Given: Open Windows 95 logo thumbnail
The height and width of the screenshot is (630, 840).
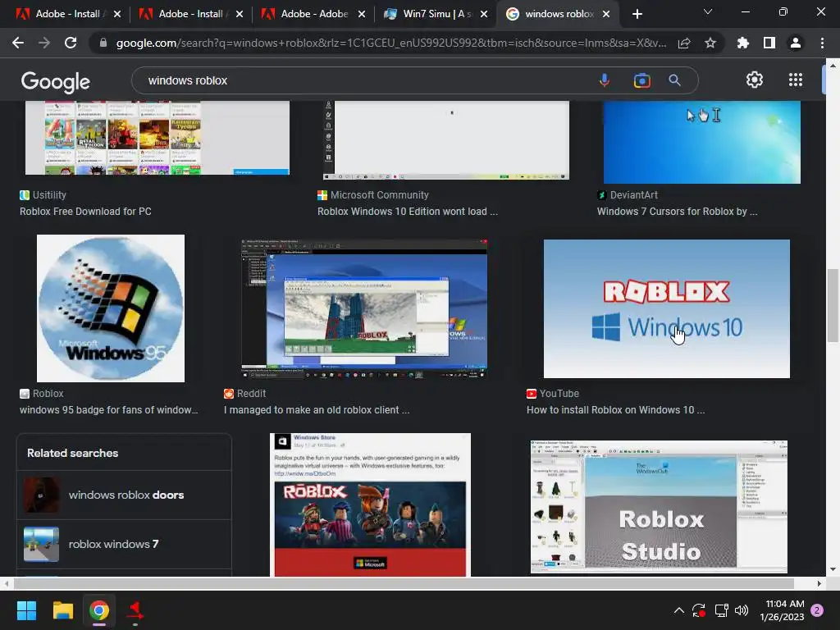Looking at the screenshot, I should pyautogui.click(x=111, y=308).
